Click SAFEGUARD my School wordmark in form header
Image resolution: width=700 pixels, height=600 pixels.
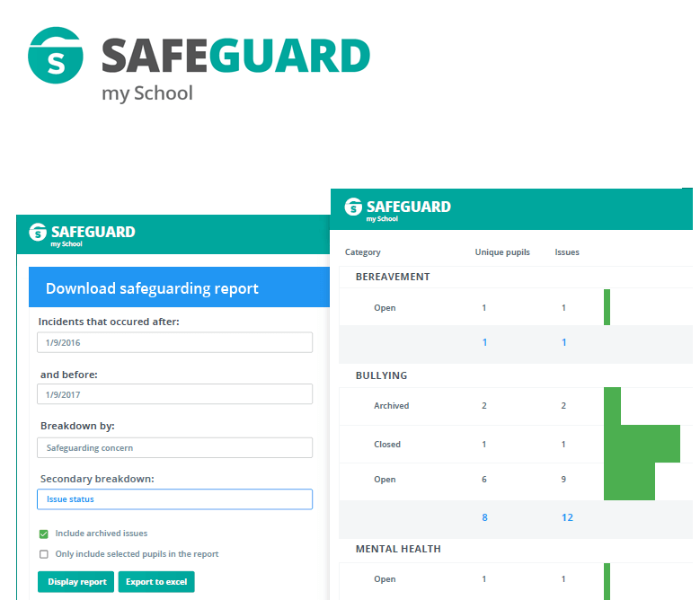coord(93,235)
